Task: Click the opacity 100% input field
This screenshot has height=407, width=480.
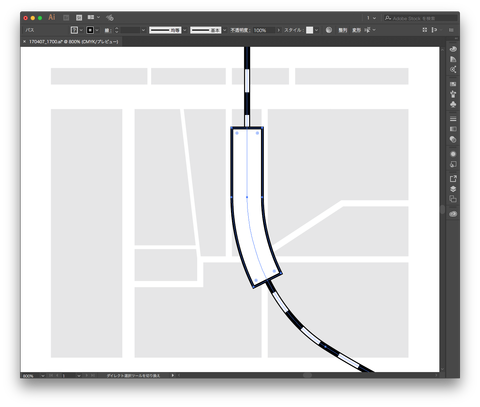Action: coord(264,30)
